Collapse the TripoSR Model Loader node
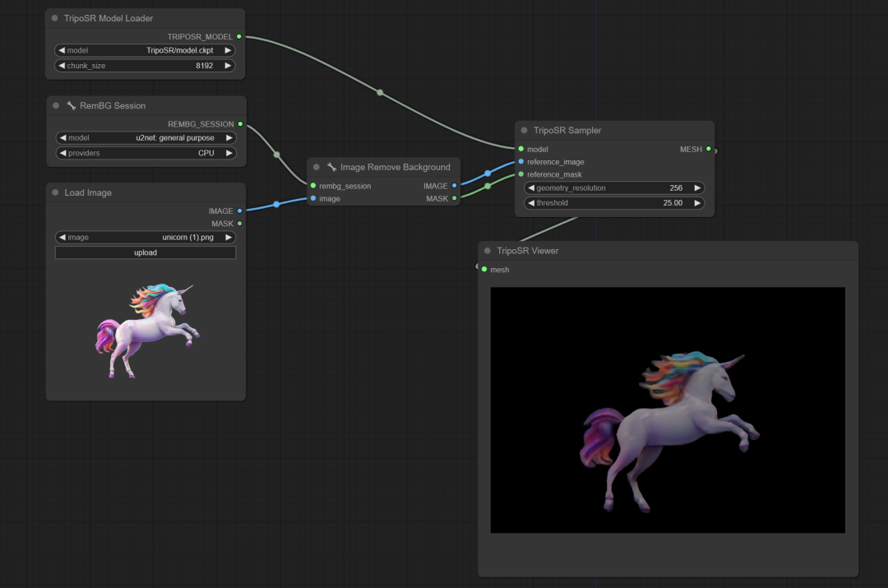Viewport: 888px width, 588px height. [x=54, y=18]
